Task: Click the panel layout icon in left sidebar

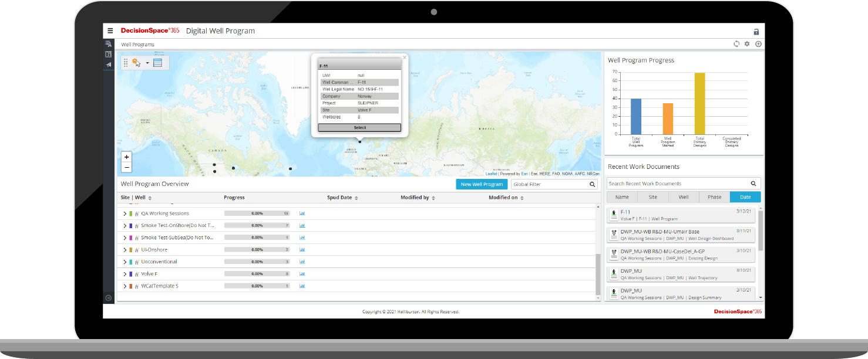Action: click(x=109, y=55)
